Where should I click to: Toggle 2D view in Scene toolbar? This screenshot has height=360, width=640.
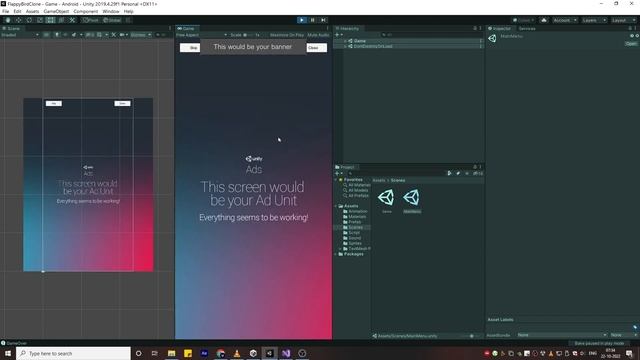46,35
